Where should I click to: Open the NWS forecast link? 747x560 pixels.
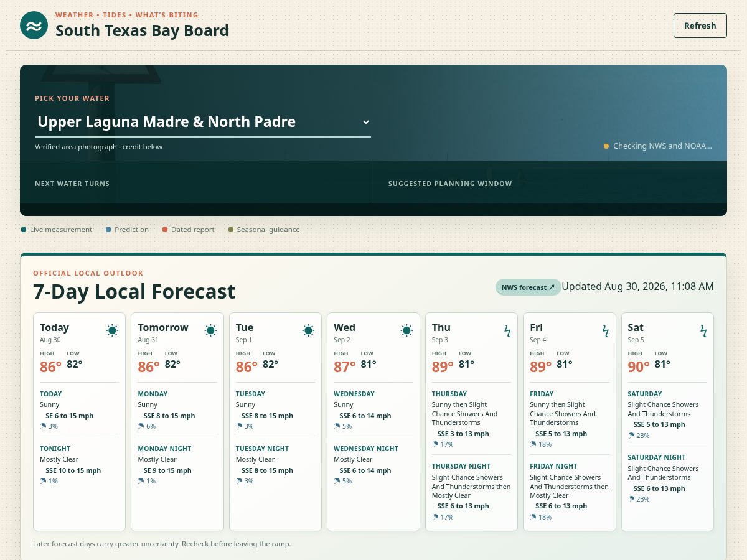tap(528, 287)
